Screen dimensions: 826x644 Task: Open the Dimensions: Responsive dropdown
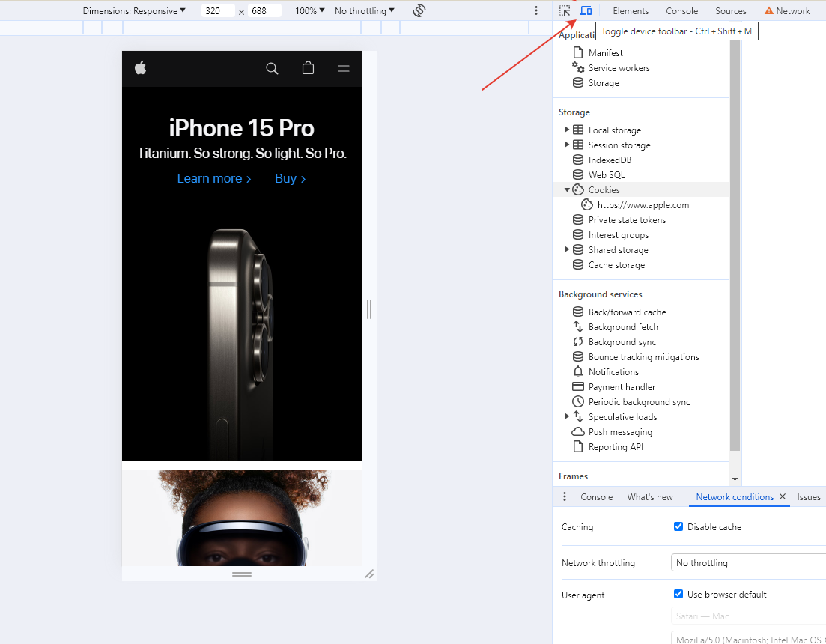tap(134, 11)
